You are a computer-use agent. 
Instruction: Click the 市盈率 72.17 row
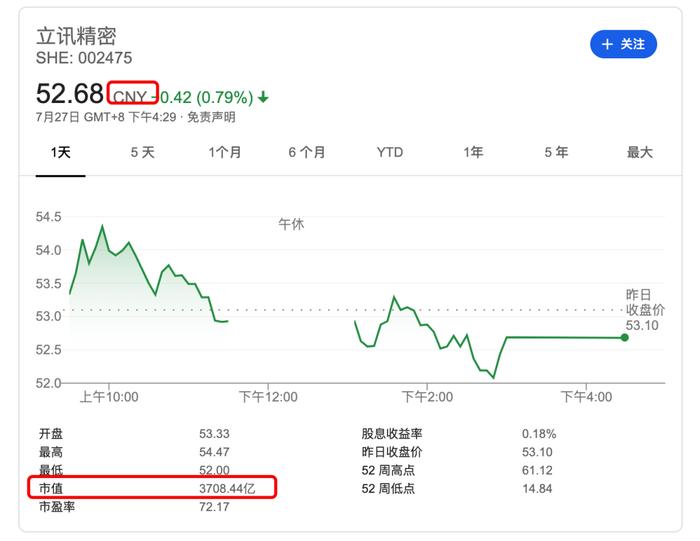click(134, 507)
